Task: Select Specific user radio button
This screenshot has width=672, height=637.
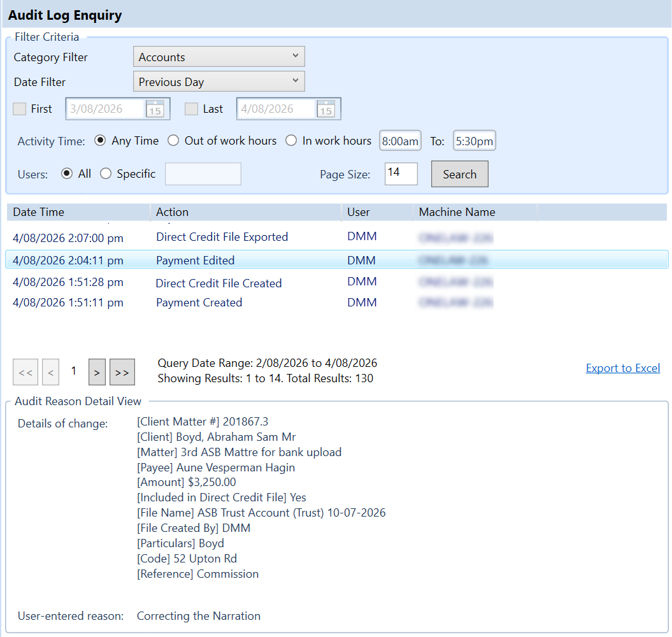Action: click(106, 174)
